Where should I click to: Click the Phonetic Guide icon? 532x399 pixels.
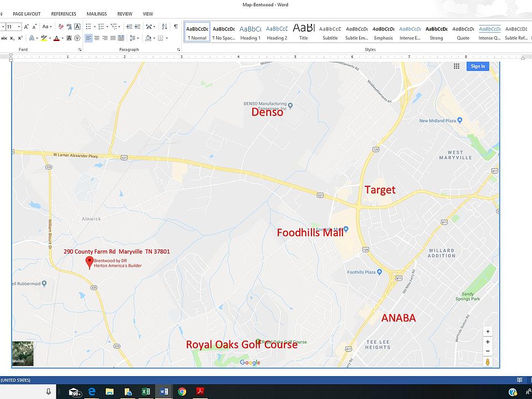click(x=69, y=27)
